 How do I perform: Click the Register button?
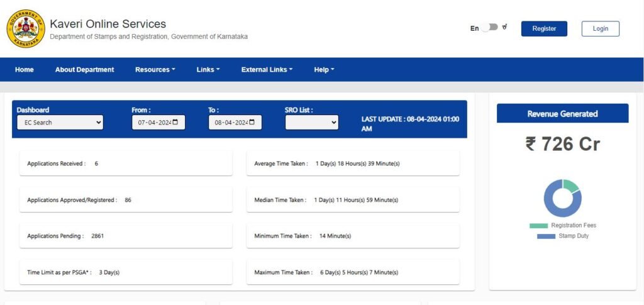click(x=544, y=29)
